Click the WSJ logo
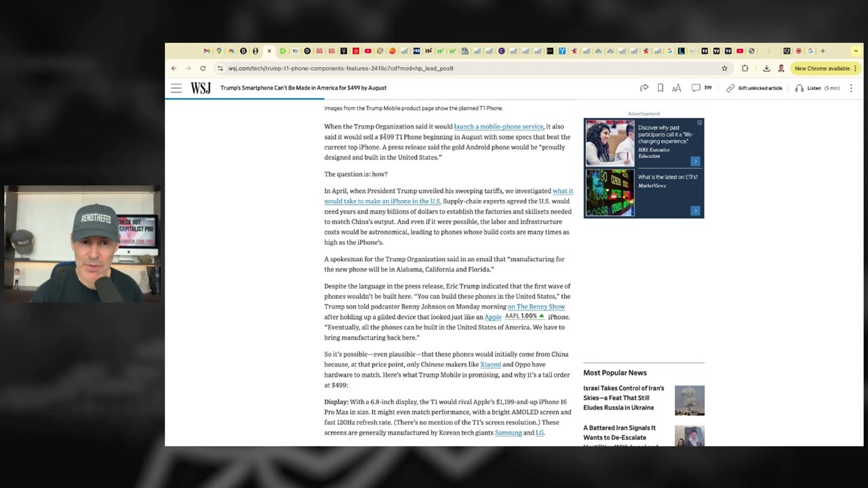The height and width of the screenshot is (488, 868). pyautogui.click(x=201, y=88)
